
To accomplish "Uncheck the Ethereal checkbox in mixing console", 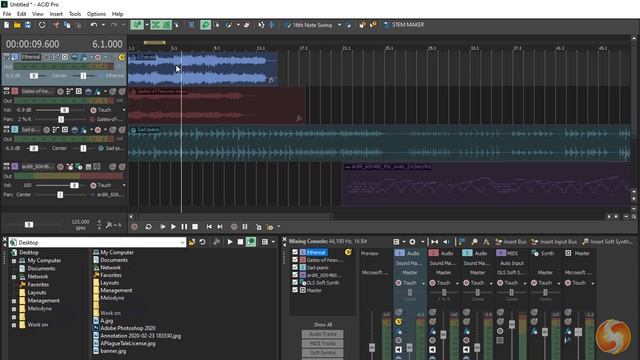I will 295,252.
